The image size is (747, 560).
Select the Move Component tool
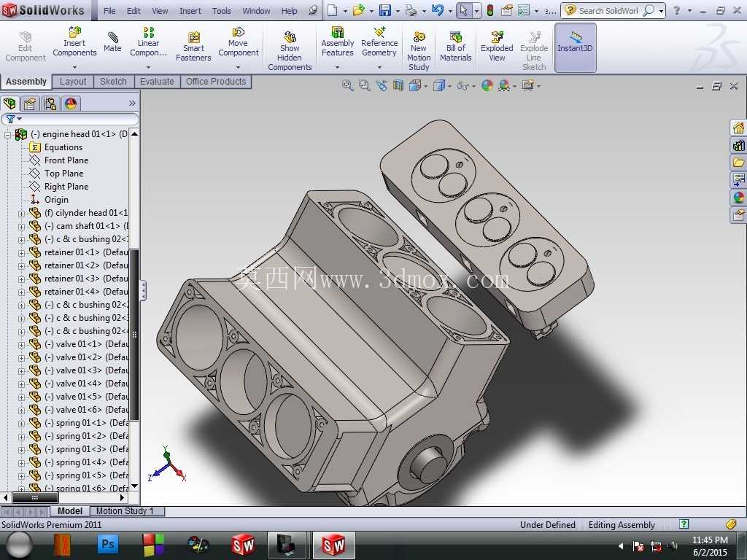coord(239,42)
